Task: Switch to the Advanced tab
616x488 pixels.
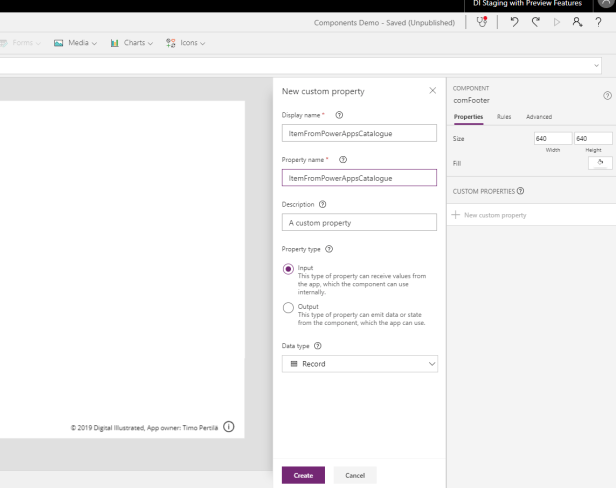Action: (538, 117)
